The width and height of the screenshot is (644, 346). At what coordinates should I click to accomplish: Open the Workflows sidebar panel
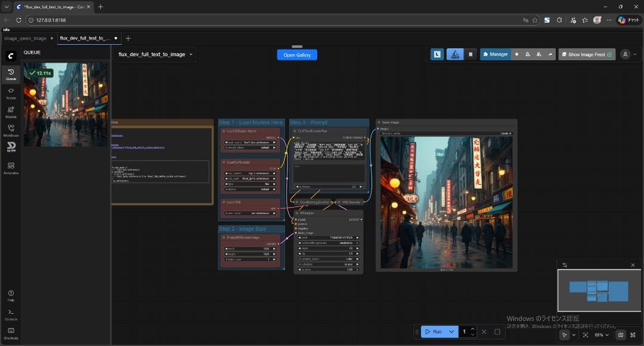pos(11,131)
